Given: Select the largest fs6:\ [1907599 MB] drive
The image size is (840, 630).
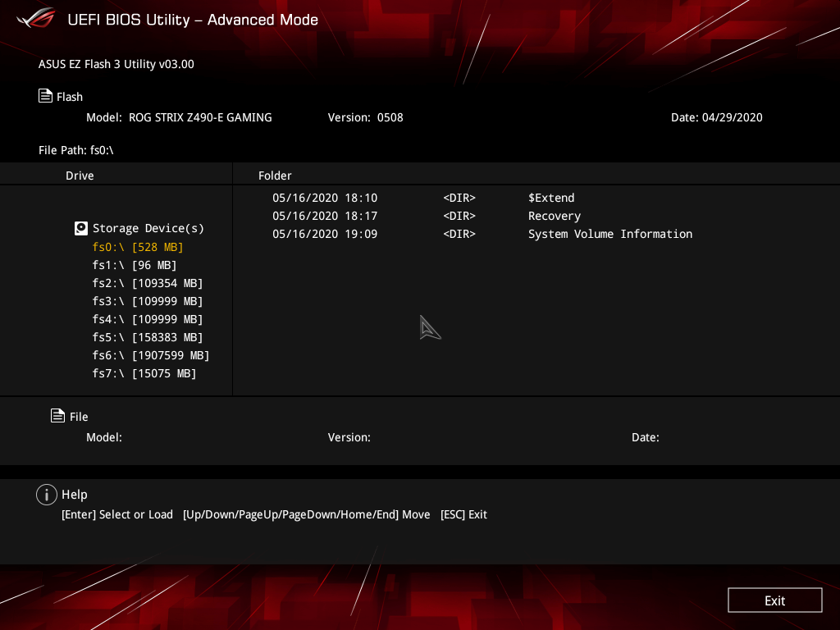Looking at the screenshot, I should pyautogui.click(x=150, y=355).
